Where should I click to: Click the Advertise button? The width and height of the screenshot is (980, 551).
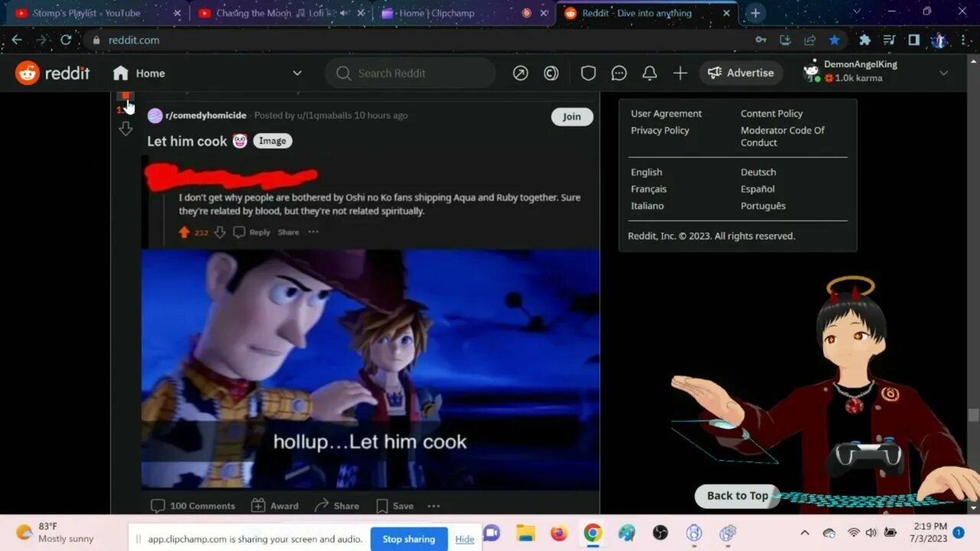[741, 73]
